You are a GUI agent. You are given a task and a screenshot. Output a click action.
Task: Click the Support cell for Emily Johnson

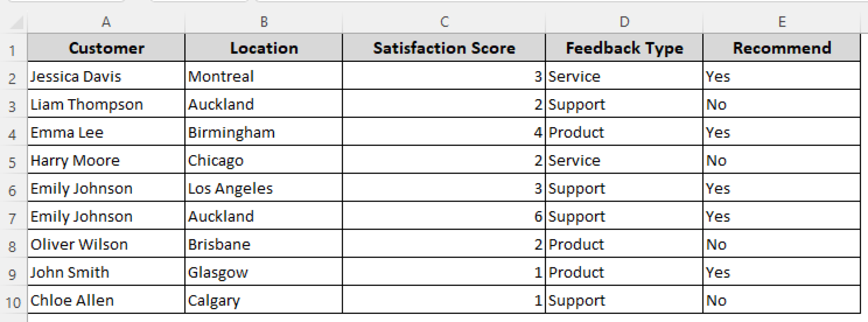click(624, 188)
